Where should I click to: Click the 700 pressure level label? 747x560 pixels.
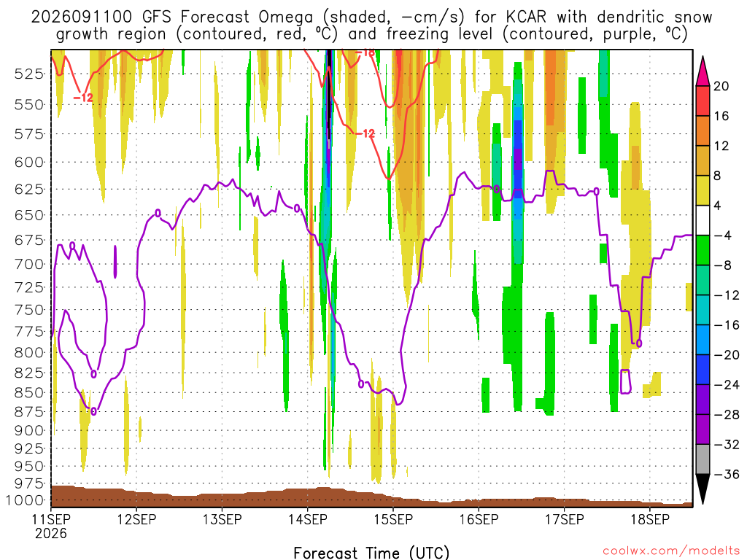point(29,264)
